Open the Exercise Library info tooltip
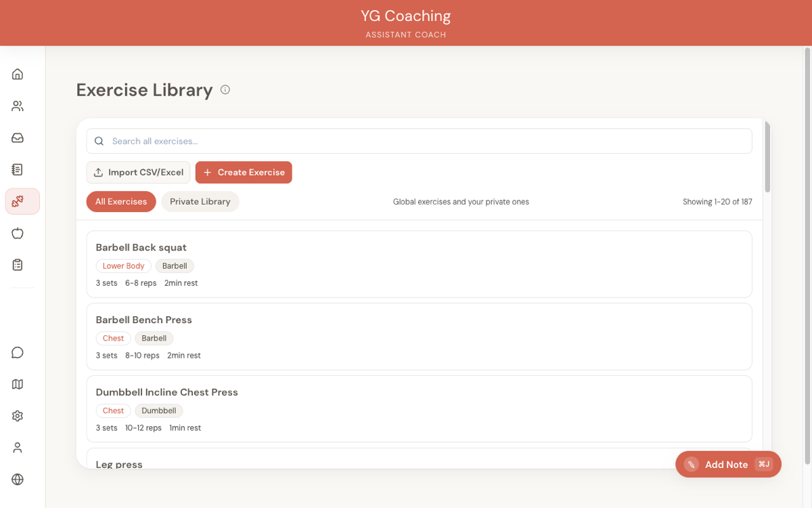Image resolution: width=812 pixels, height=508 pixels. point(225,89)
